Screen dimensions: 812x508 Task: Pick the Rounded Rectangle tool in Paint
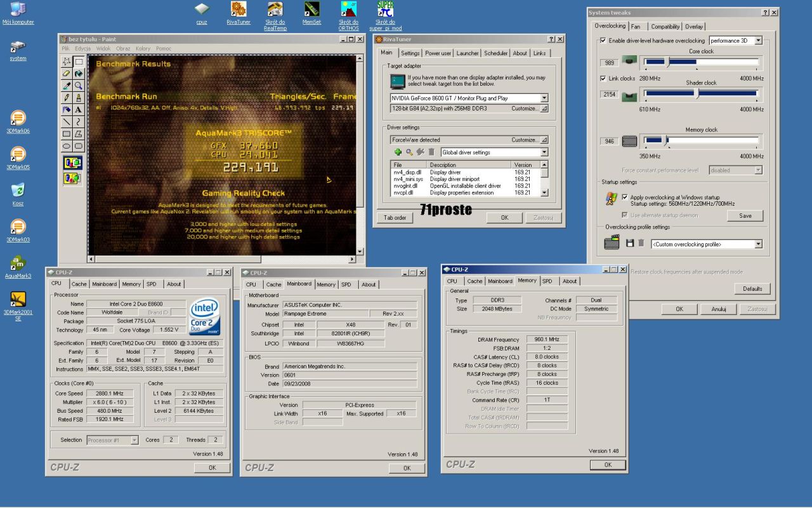[x=78, y=146]
